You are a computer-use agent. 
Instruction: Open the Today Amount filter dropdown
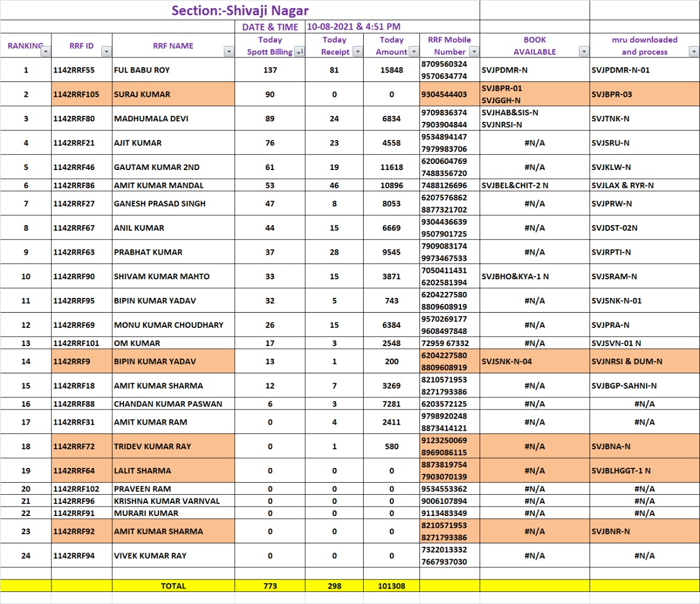click(x=413, y=51)
